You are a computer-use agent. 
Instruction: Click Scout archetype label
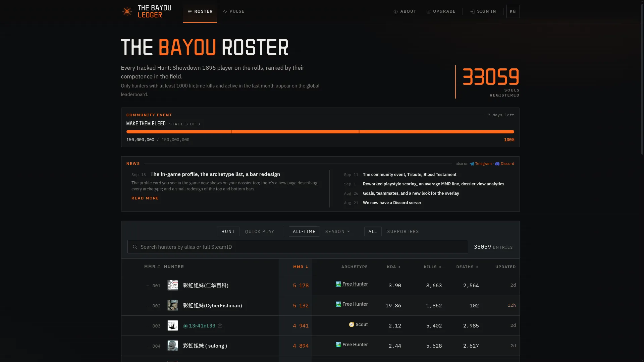tap(362, 325)
